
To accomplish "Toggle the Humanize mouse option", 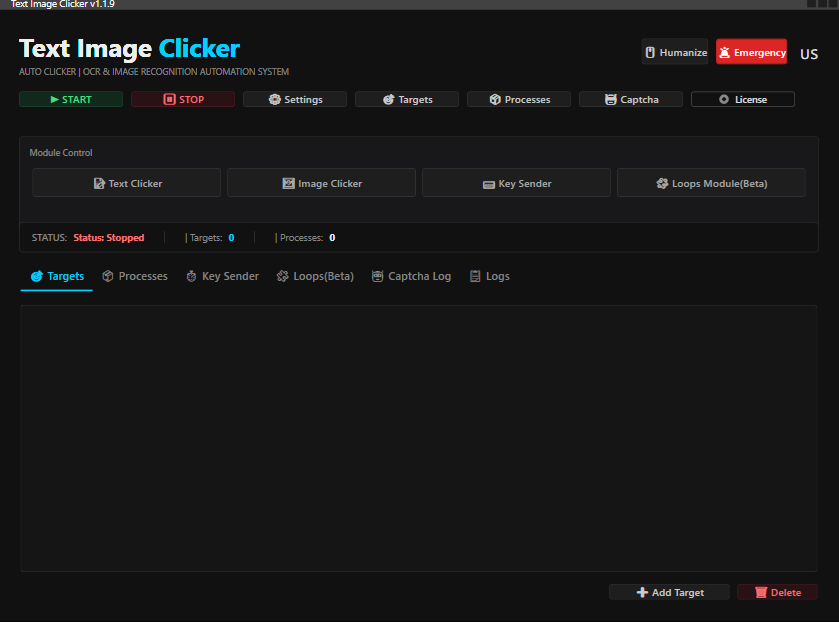I will coord(675,53).
